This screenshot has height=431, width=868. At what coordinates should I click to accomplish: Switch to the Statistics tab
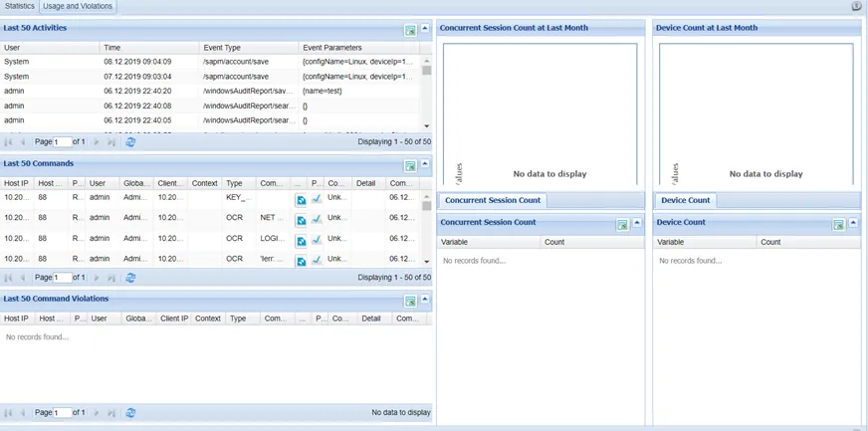pyautogui.click(x=19, y=7)
